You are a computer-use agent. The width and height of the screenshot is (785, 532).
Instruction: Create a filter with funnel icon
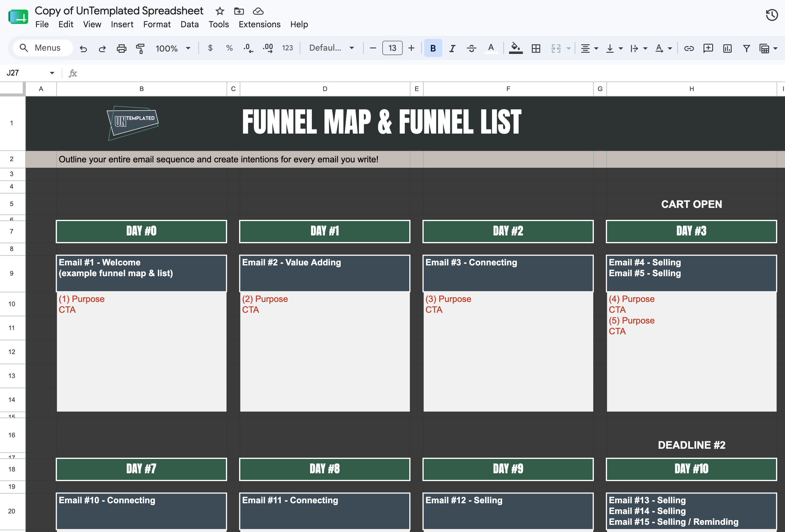tap(746, 48)
